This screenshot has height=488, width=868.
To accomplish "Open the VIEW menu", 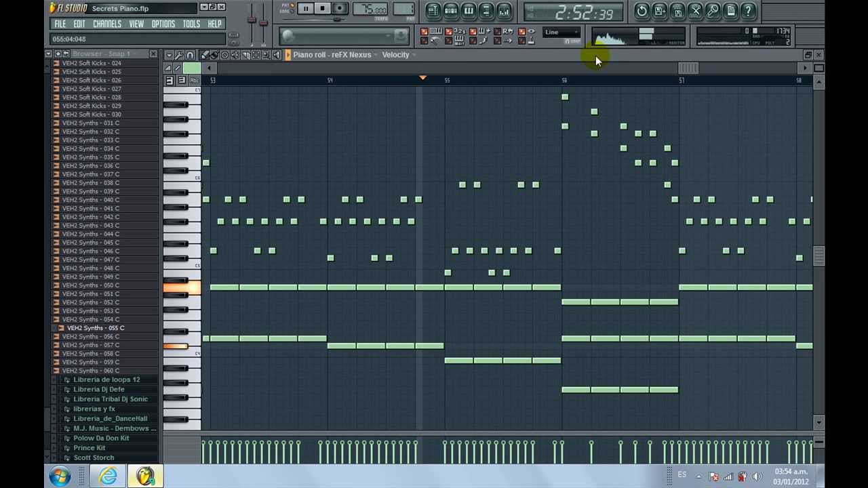I will 136,24.
